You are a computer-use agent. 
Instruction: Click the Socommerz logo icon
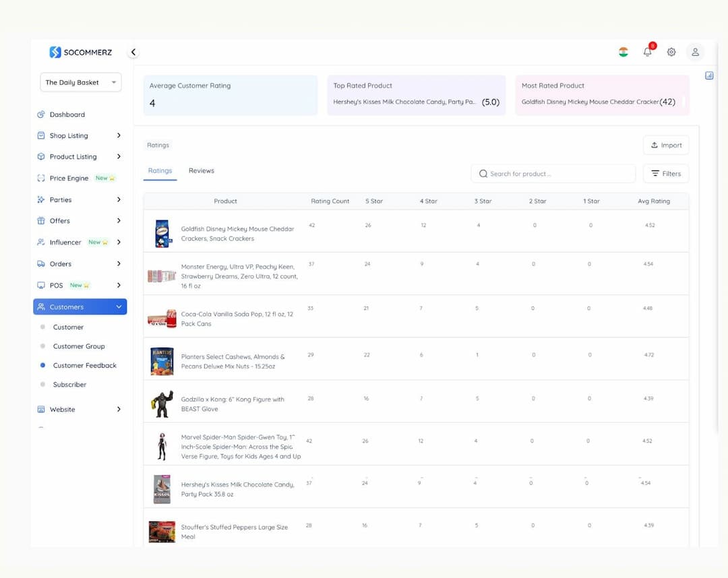(x=55, y=52)
